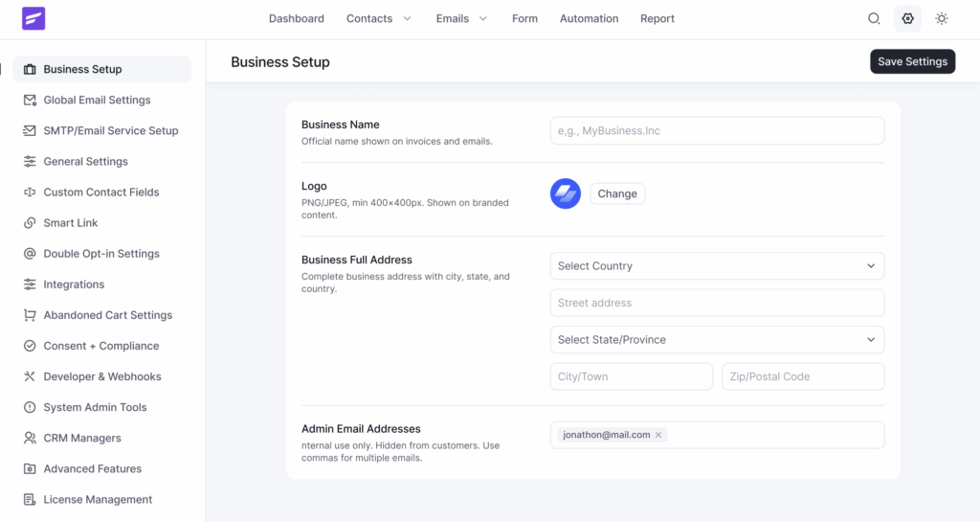Click the Business Setup page heading
Viewport: 980px width, 522px height.
click(x=280, y=62)
